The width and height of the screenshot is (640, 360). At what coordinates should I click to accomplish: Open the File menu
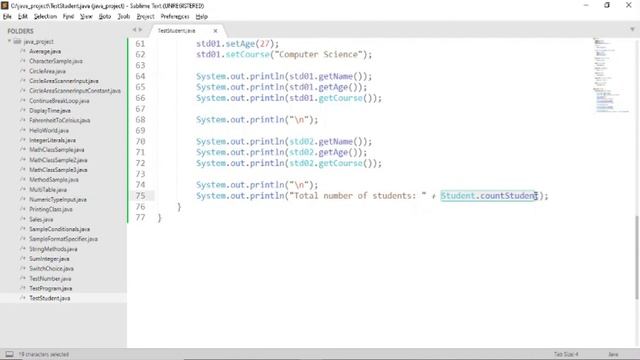click(x=7, y=16)
